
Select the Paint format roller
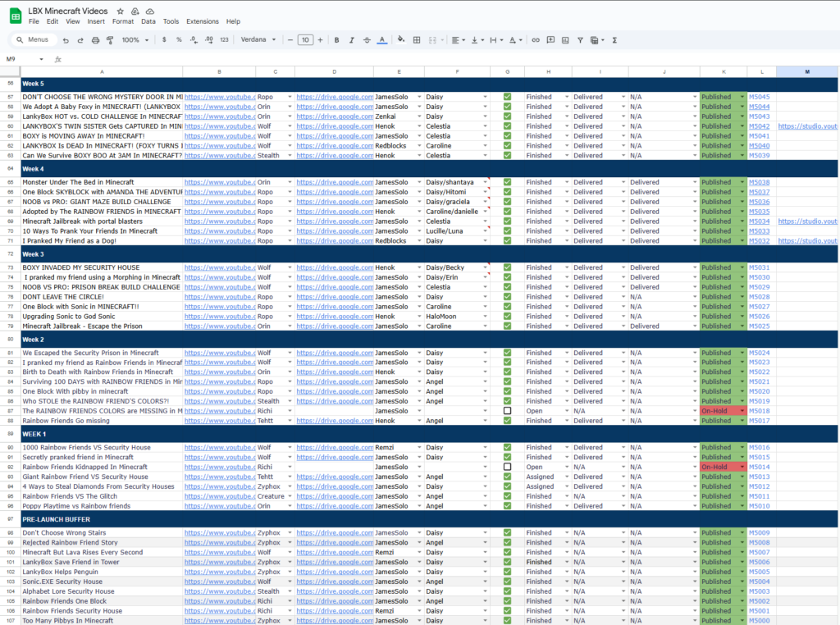coord(110,39)
